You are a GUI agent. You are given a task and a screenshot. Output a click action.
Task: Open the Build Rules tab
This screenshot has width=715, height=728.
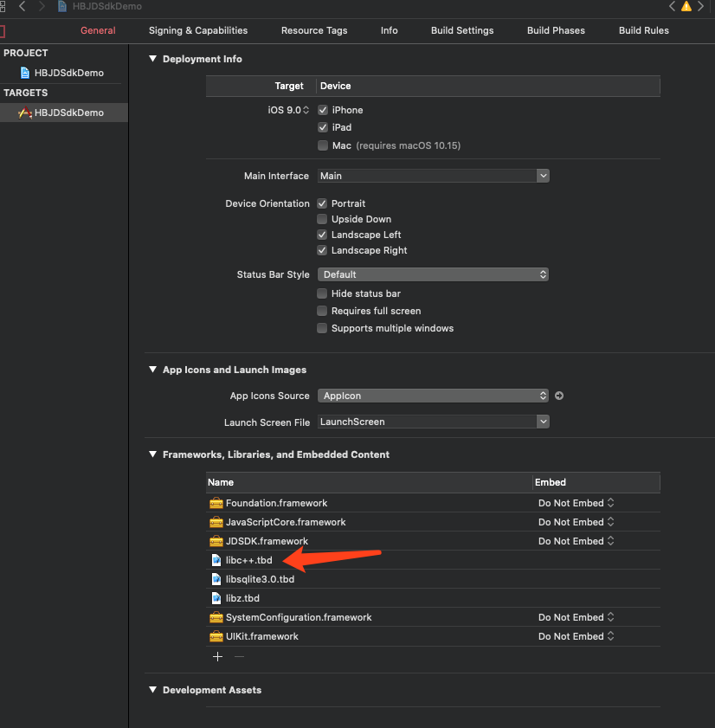click(x=644, y=30)
